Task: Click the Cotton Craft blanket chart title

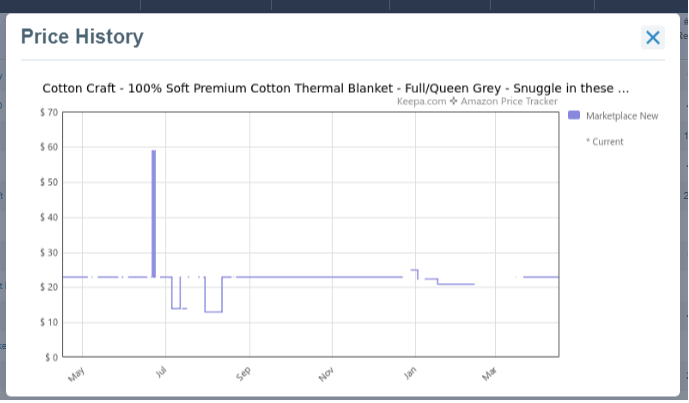Action: pyautogui.click(x=336, y=88)
